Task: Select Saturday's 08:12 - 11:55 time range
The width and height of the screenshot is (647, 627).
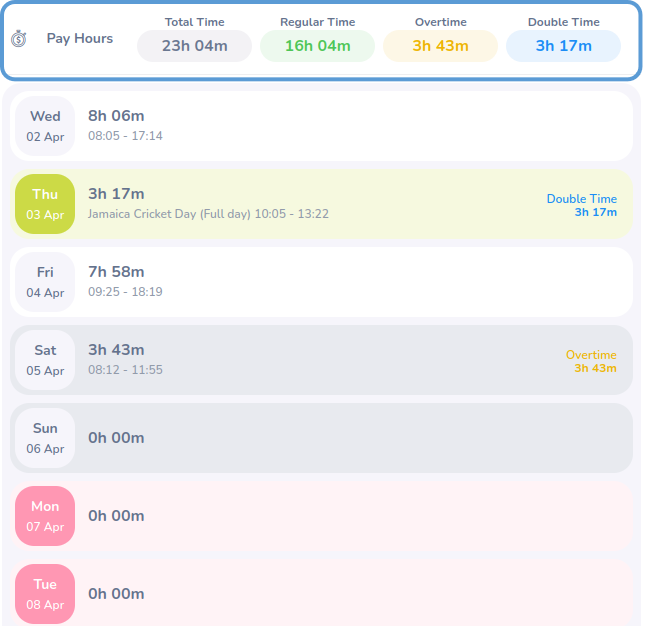Action: pos(125,370)
